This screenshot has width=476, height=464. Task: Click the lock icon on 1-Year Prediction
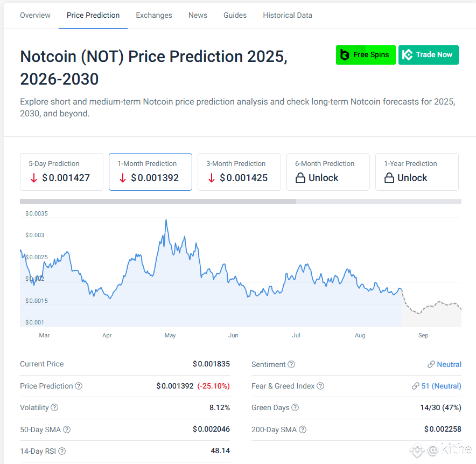click(389, 178)
